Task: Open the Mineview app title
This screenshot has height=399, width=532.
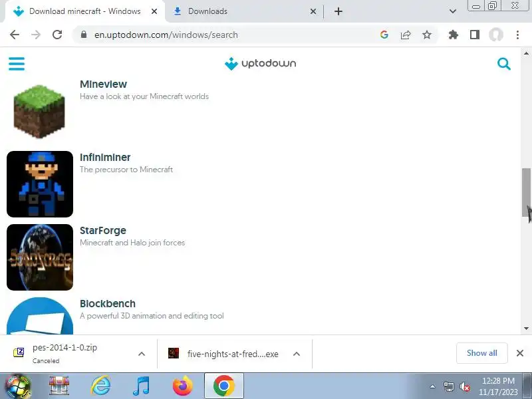Action: (x=104, y=84)
